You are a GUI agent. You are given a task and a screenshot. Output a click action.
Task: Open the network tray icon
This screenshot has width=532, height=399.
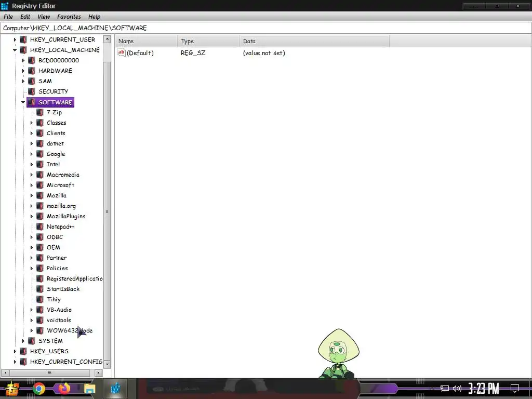(x=445, y=389)
